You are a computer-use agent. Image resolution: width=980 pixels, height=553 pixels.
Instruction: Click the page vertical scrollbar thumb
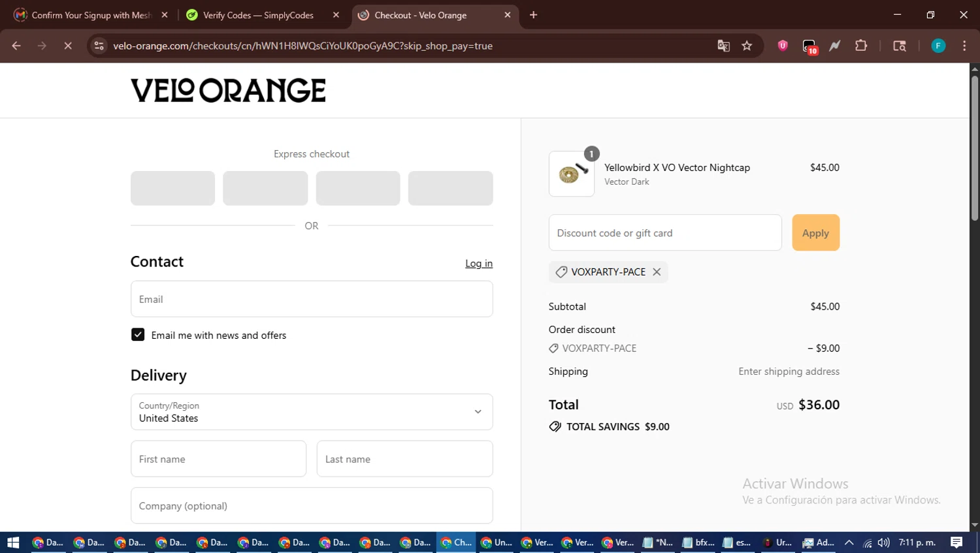tap(975, 148)
